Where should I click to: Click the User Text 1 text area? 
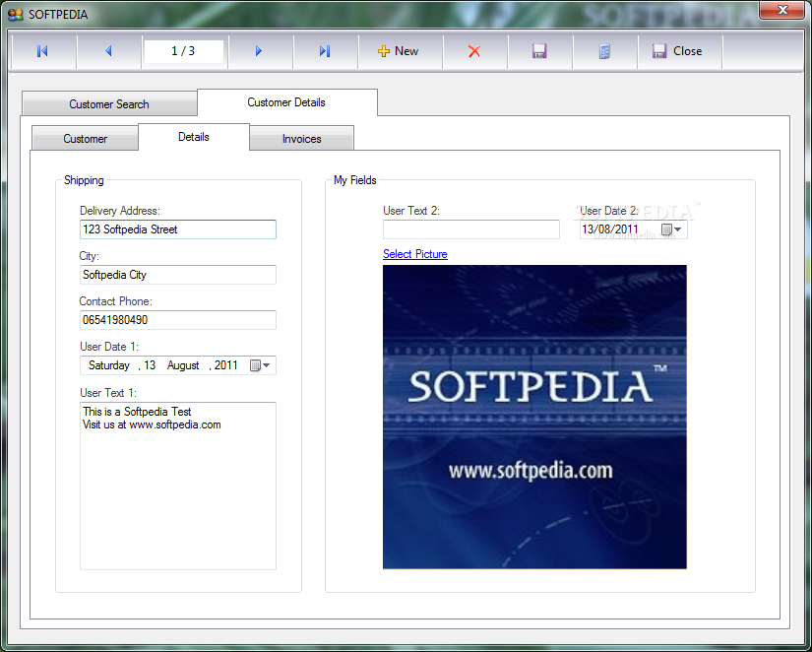(x=177, y=487)
